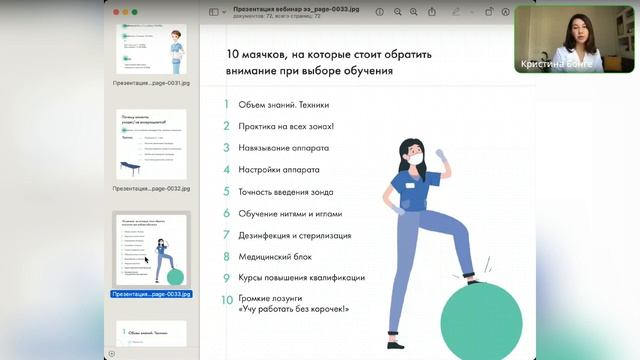Click the quote '«Учу работать без корочек!»'
The height and width of the screenshot is (360, 640).
point(294,309)
